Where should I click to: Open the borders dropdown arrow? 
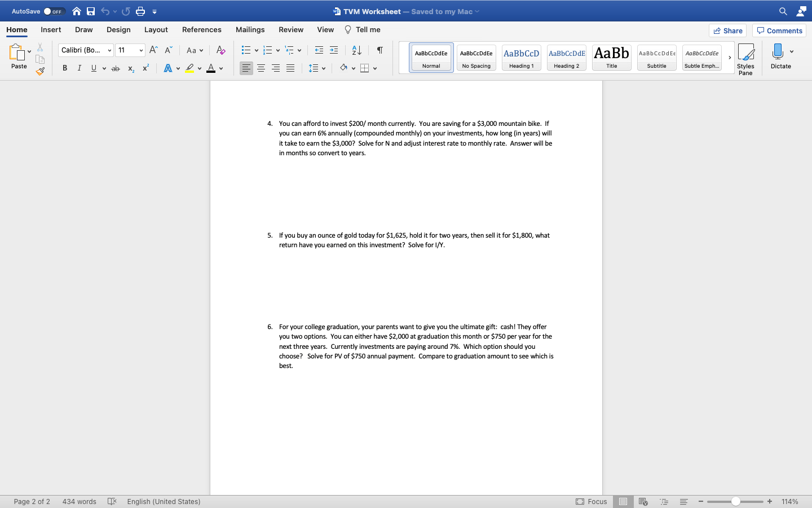[x=375, y=68]
